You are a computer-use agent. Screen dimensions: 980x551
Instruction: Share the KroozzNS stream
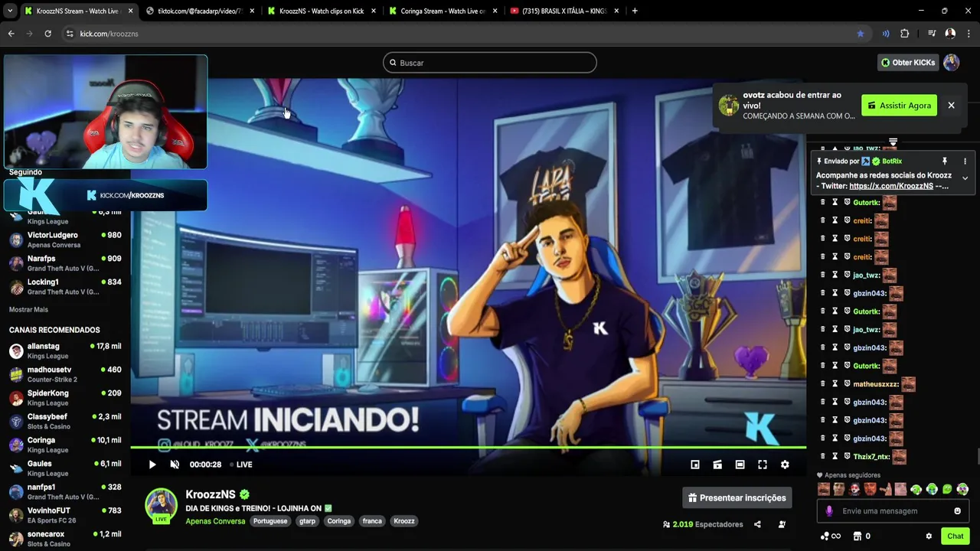click(757, 524)
